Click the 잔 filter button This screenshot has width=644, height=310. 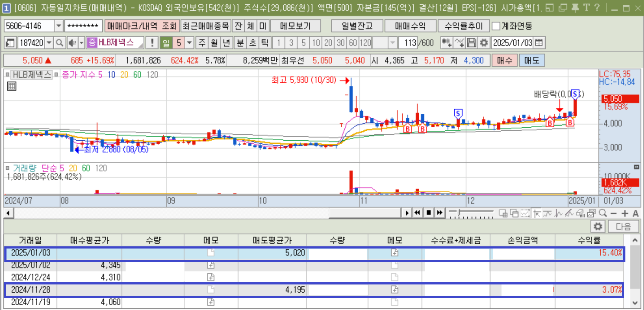coord(238,26)
